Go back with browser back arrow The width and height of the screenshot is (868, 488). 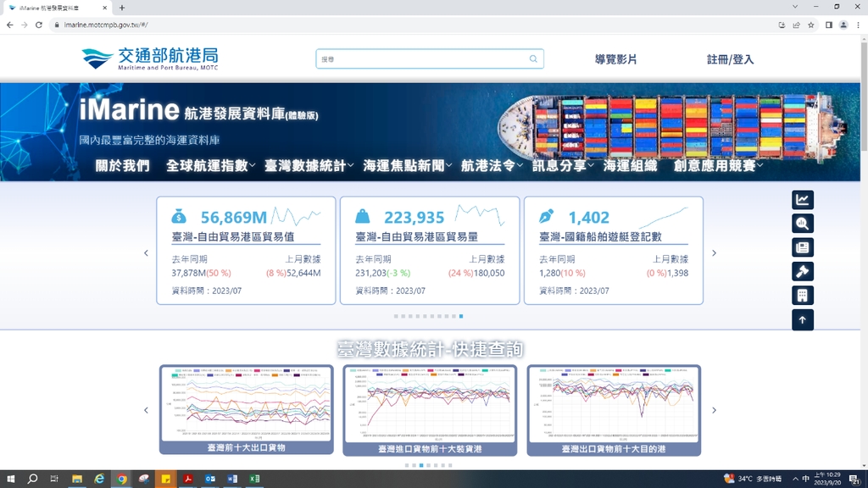(x=10, y=25)
